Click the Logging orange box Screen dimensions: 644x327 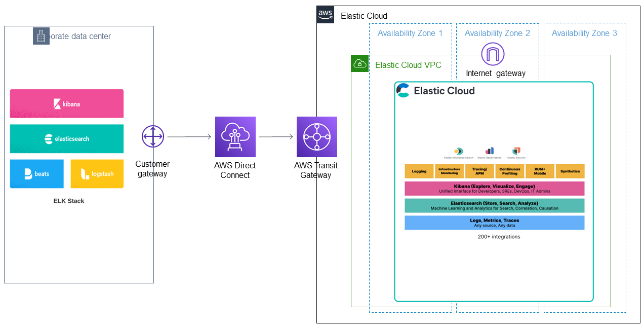419,171
